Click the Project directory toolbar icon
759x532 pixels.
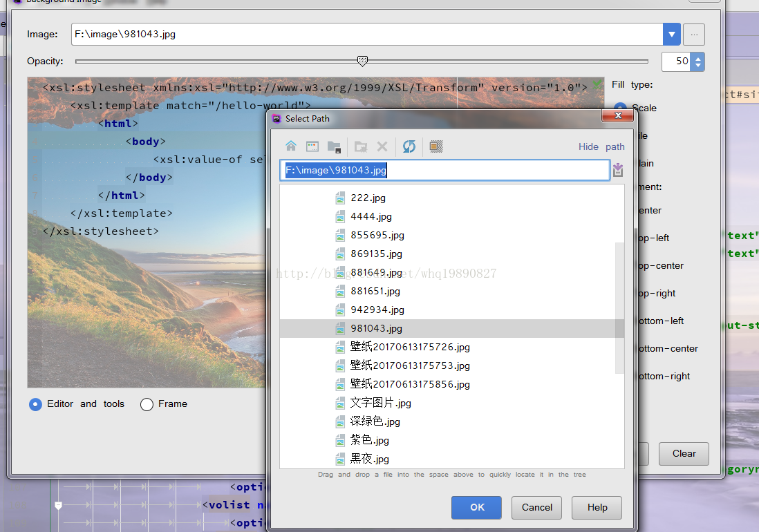pyautogui.click(x=334, y=146)
